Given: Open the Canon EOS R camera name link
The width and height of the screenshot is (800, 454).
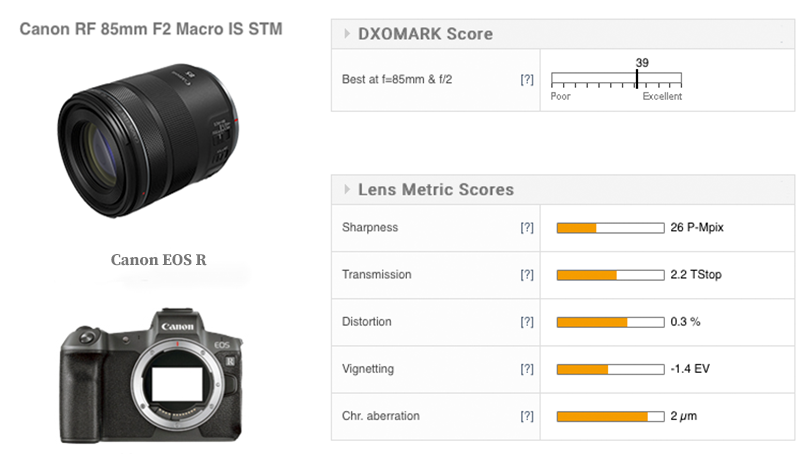Looking at the screenshot, I should [159, 260].
